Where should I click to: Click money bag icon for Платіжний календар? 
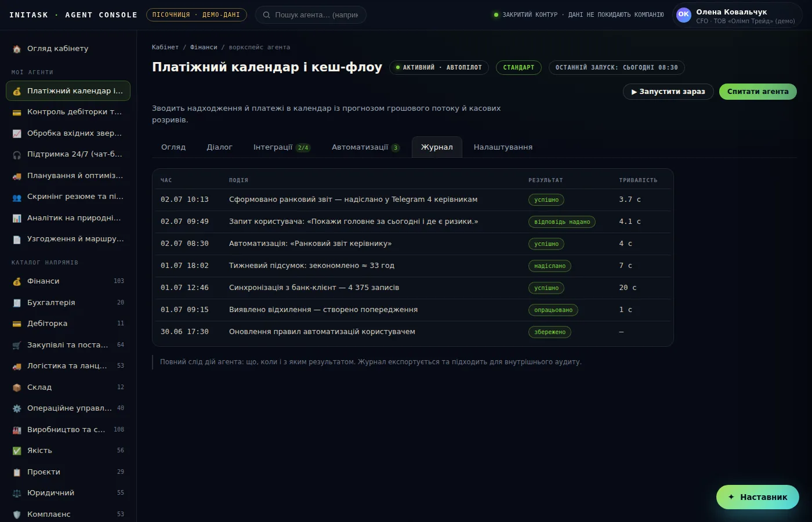(x=17, y=91)
